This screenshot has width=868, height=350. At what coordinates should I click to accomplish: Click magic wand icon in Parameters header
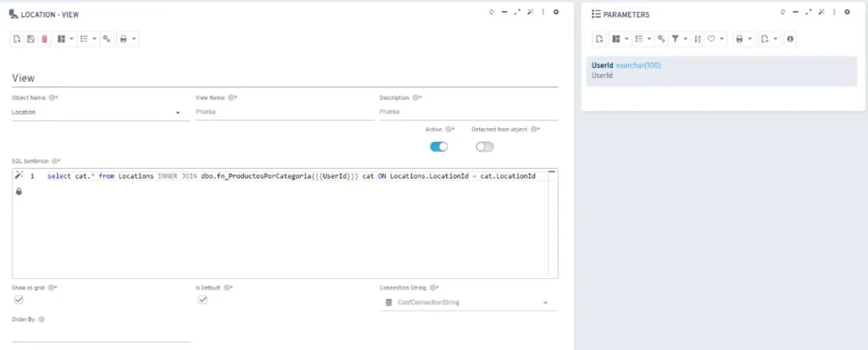(x=821, y=12)
